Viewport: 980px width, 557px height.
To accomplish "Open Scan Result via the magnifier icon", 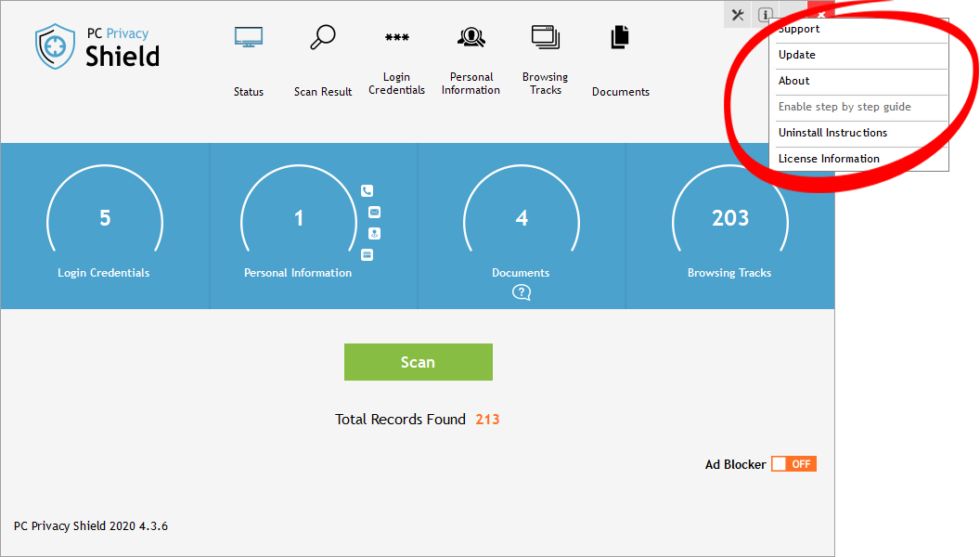I will point(322,36).
